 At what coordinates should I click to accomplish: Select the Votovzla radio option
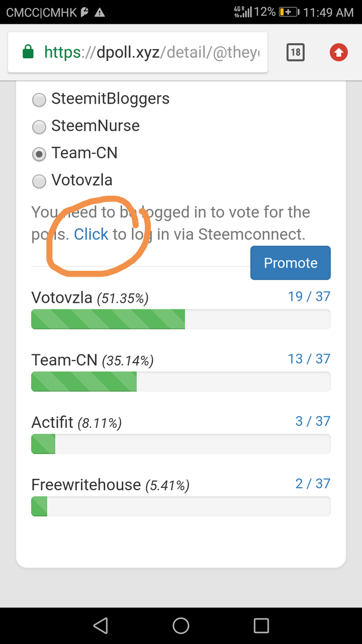tap(39, 181)
